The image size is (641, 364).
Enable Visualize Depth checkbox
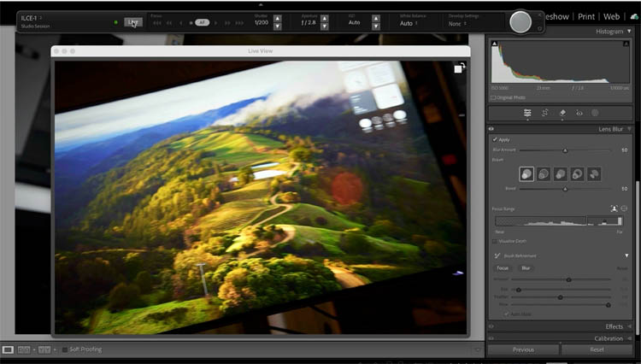click(495, 242)
